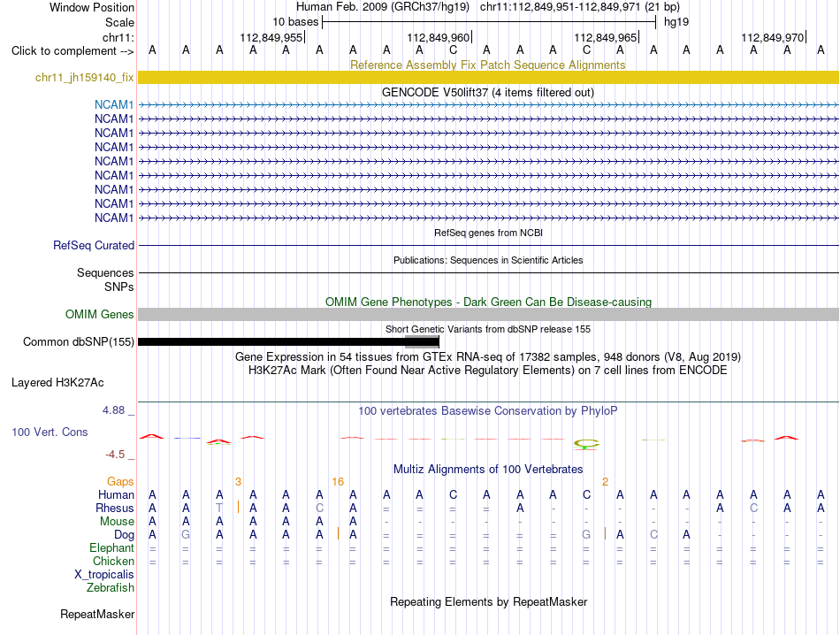
Task: Select the Human species row label
Action: point(116,494)
